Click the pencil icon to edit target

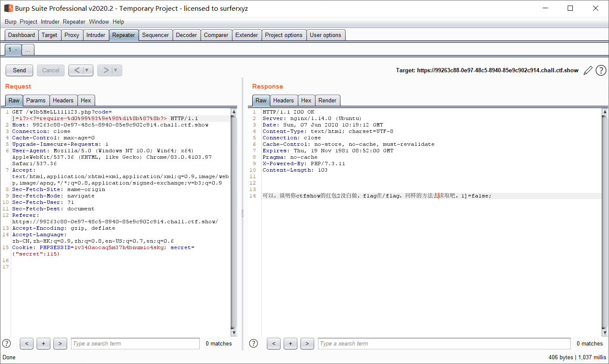click(588, 71)
